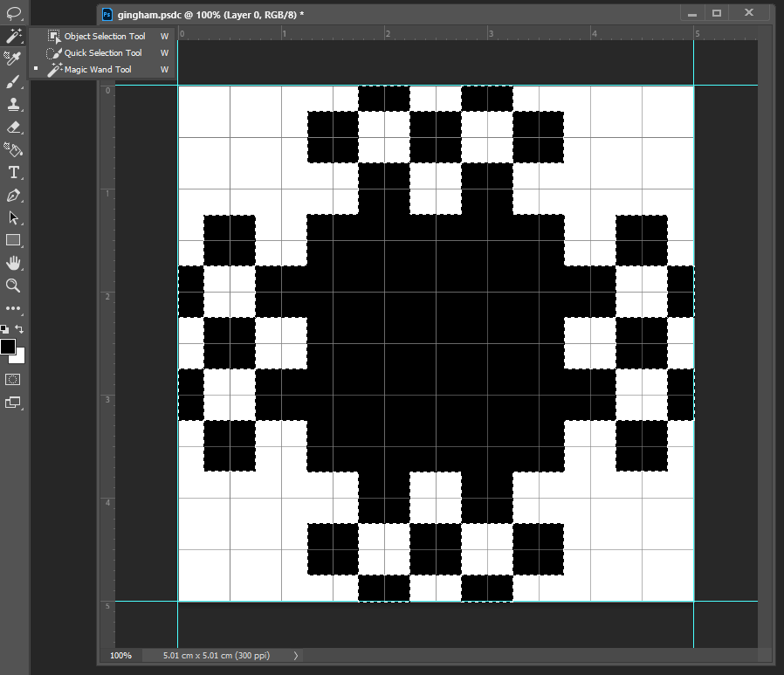Toggle Quick Mask mode
This screenshot has height=675, width=784.
[13, 380]
